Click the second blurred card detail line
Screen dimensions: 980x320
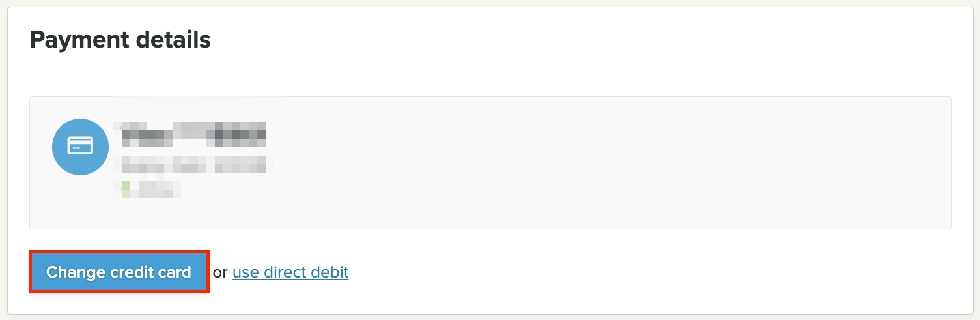click(x=194, y=137)
